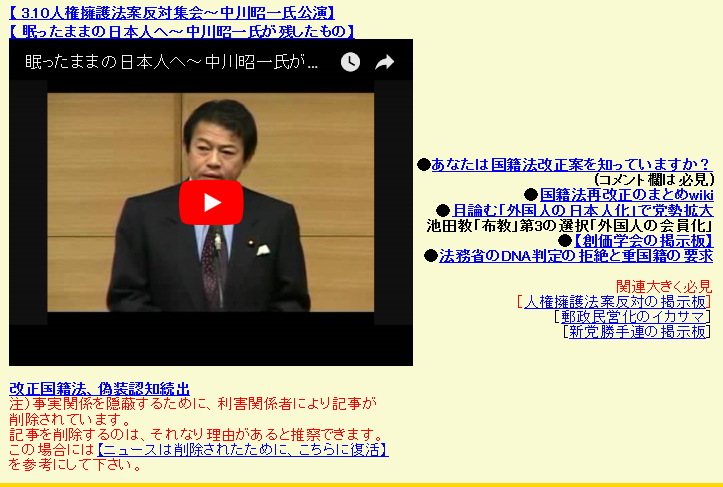Click text 'を参考にして下さい。'

pos(76,465)
